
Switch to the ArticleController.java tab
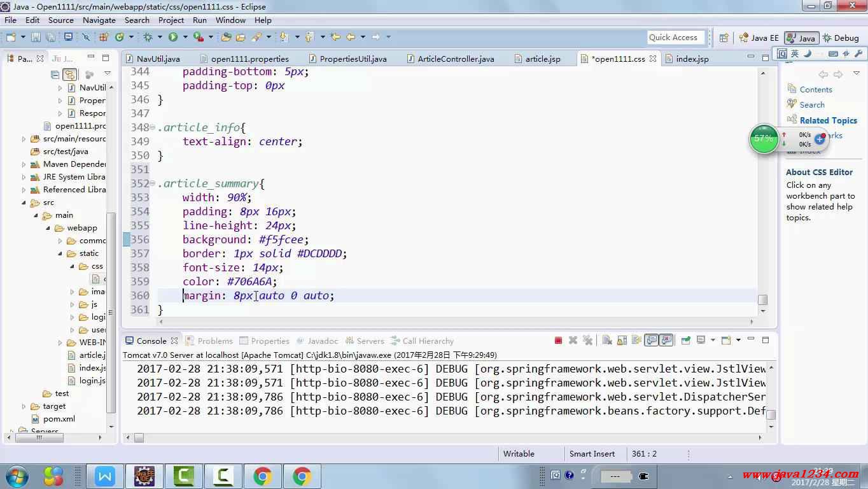click(x=456, y=59)
